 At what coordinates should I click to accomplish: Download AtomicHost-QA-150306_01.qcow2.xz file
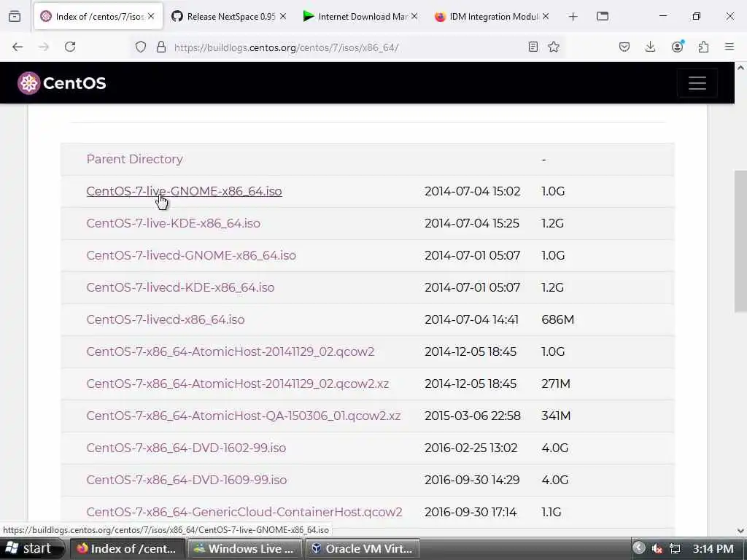tap(243, 416)
